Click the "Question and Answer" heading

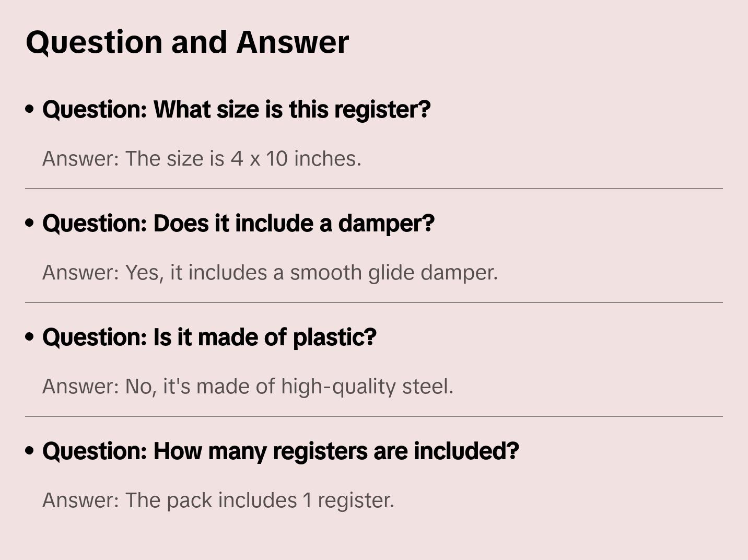pyautogui.click(x=187, y=42)
